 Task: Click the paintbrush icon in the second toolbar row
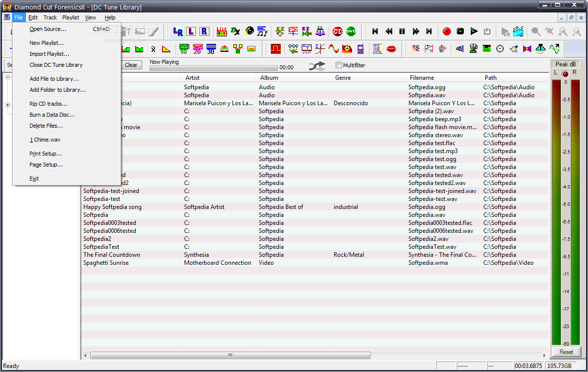coord(514,49)
